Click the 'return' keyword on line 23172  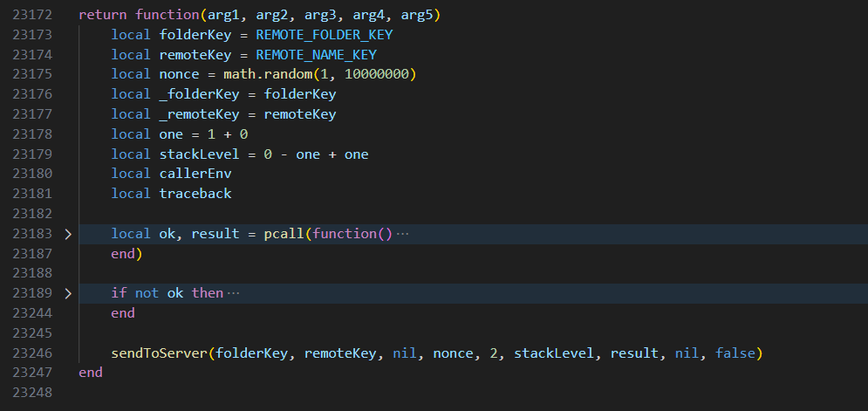[103, 15]
